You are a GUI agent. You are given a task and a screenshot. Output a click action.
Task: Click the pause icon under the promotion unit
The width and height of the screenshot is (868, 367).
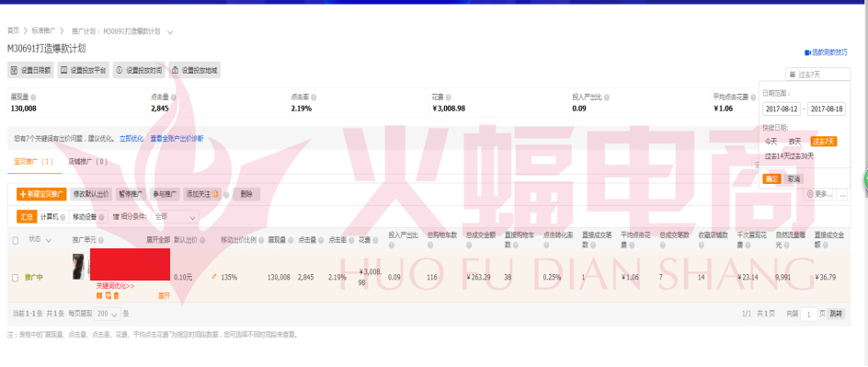click(x=99, y=295)
